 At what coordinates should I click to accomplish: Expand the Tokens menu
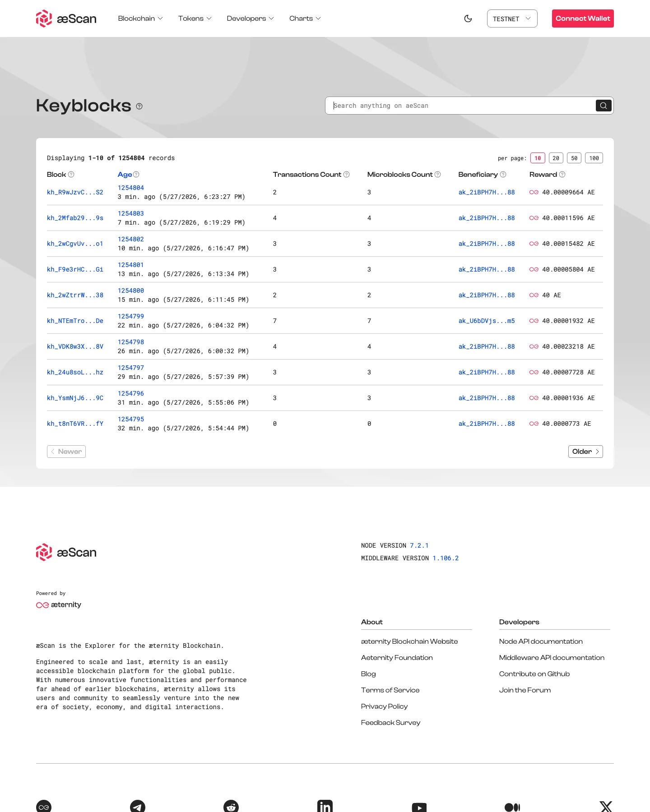point(195,18)
